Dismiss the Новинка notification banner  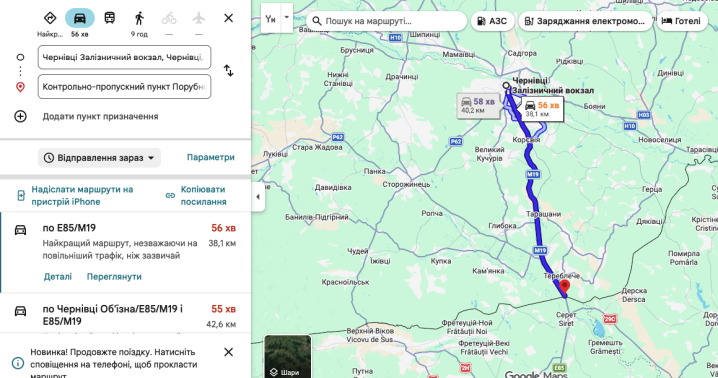(x=228, y=352)
